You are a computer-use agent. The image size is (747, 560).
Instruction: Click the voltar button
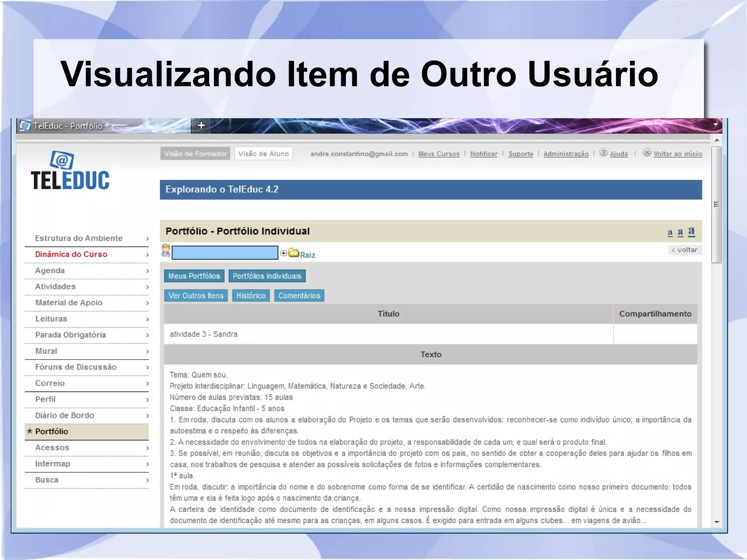pos(685,250)
